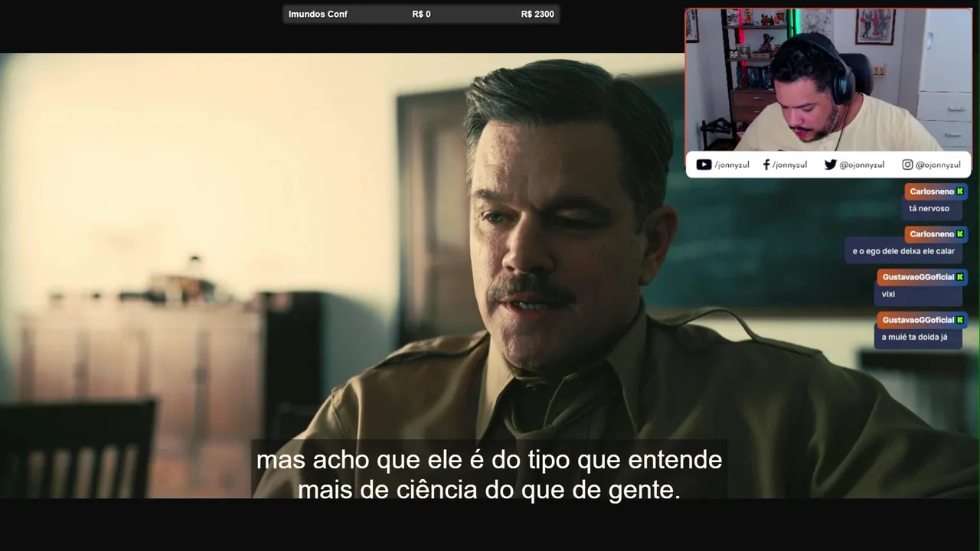The height and width of the screenshot is (551, 980).
Task: Click the /jonnyzul text beside the YouTube icon
Action: click(732, 165)
